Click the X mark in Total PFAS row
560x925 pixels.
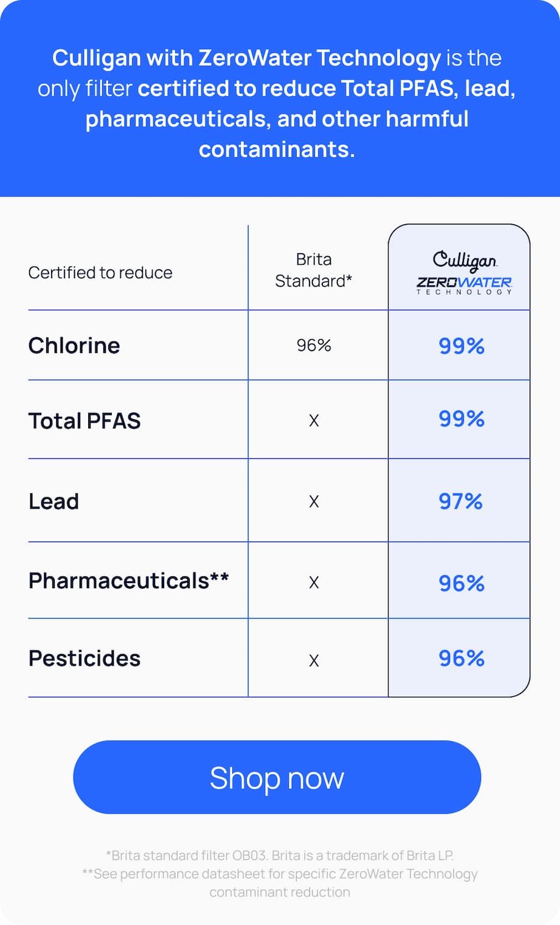[x=314, y=421]
